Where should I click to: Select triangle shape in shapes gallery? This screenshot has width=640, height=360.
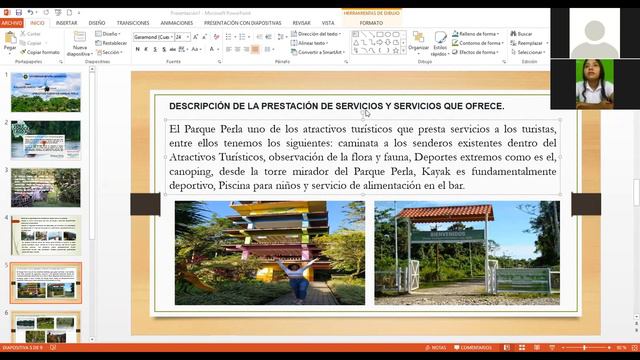(x=356, y=42)
